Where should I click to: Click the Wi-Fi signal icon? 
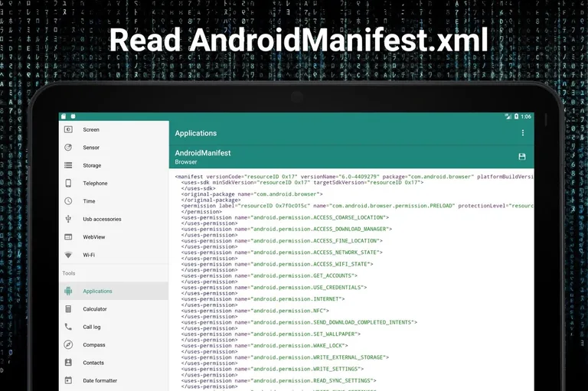[x=68, y=255]
